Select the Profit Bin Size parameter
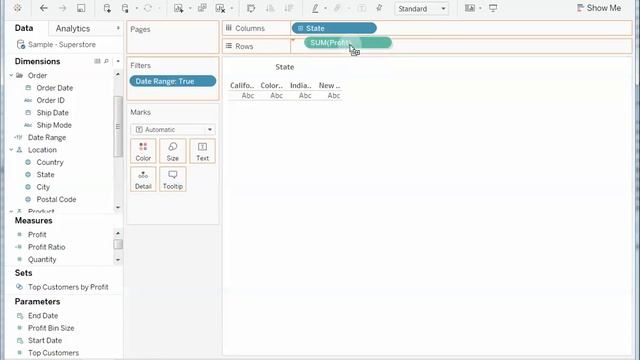Viewport: 640px width, 360px height. point(51,328)
